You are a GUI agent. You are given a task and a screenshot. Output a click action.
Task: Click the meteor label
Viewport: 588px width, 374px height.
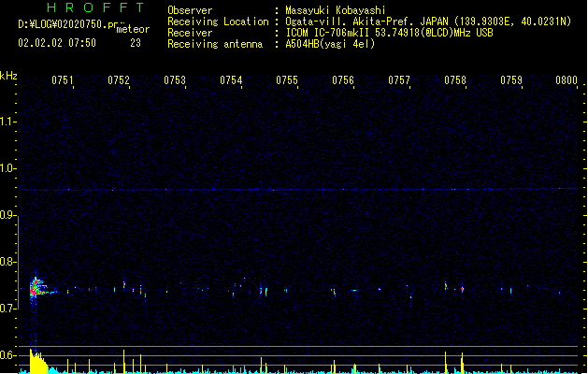pos(133,29)
